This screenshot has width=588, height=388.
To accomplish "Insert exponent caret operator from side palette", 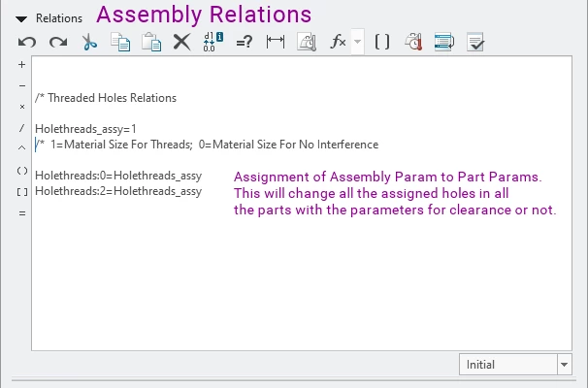I will (x=21, y=148).
